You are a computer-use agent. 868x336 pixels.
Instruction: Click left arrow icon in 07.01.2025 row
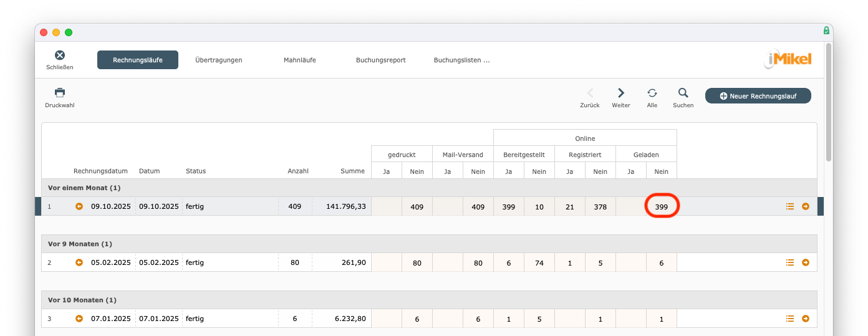point(79,319)
